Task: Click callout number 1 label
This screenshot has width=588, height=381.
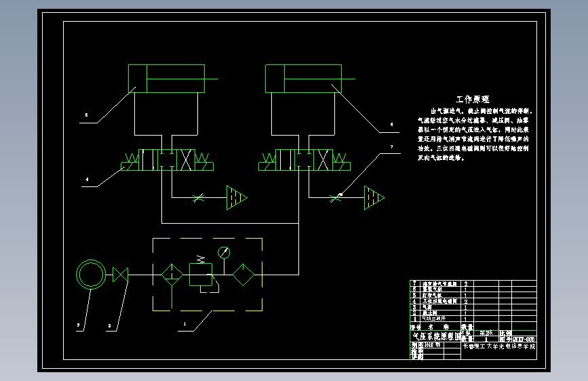Action: tap(184, 323)
